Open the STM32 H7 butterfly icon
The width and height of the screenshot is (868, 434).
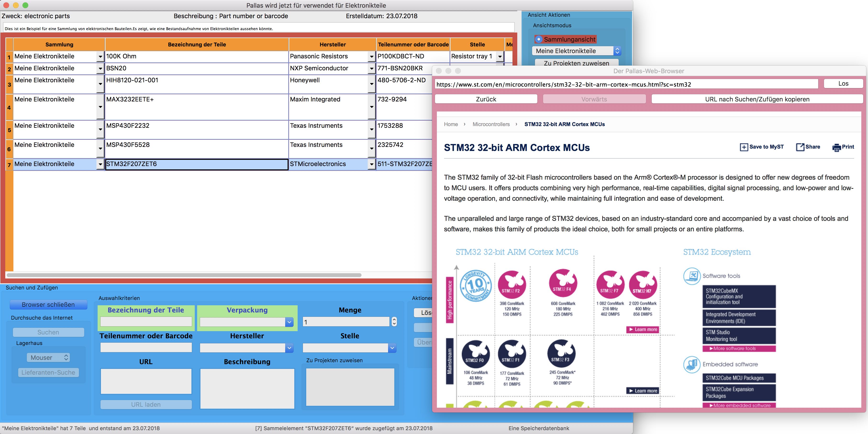643,285
